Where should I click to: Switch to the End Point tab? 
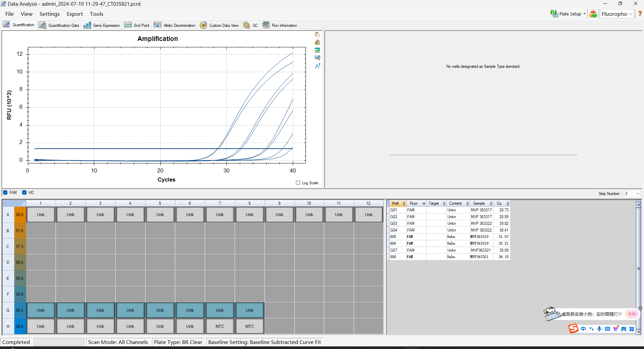(x=137, y=25)
